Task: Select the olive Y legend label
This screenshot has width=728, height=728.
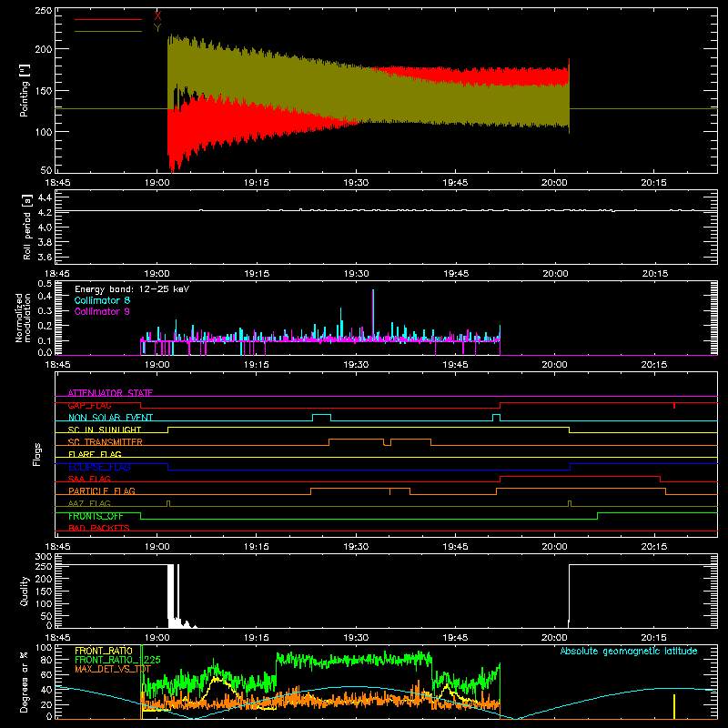Action: [157, 28]
